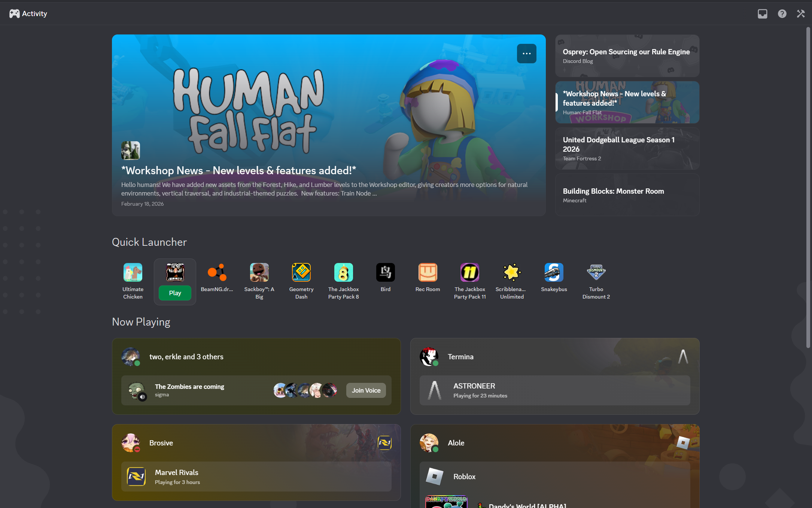
Task: Click 'two, erkle and 3 others' text
Action: [186, 357]
